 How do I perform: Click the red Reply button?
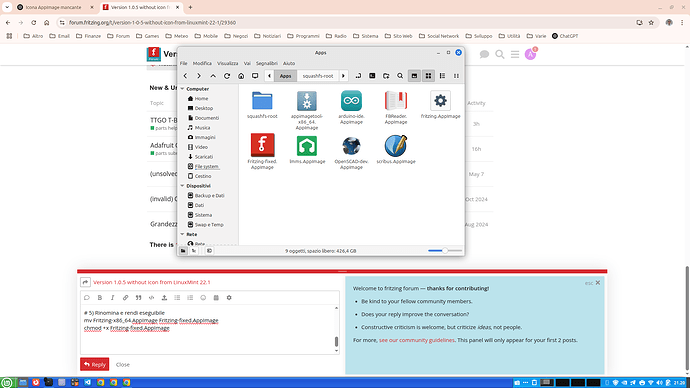(x=95, y=364)
